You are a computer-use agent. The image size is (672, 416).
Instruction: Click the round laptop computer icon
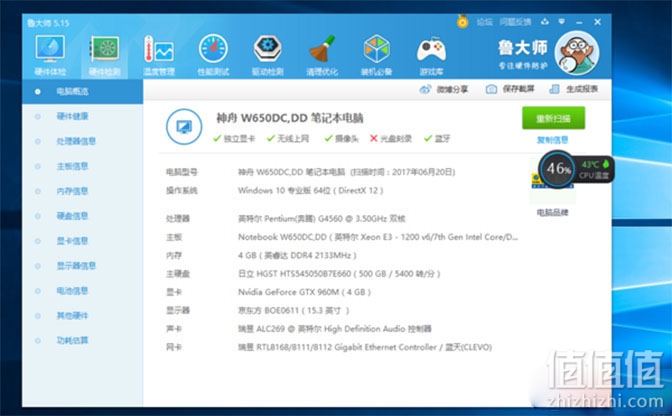pyautogui.click(x=184, y=127)
